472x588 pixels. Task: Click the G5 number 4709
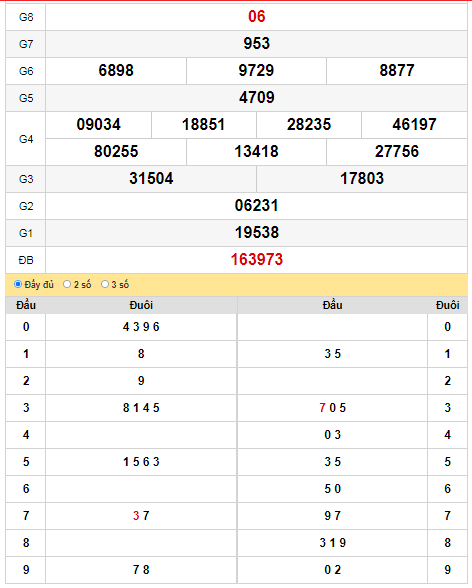256,98
